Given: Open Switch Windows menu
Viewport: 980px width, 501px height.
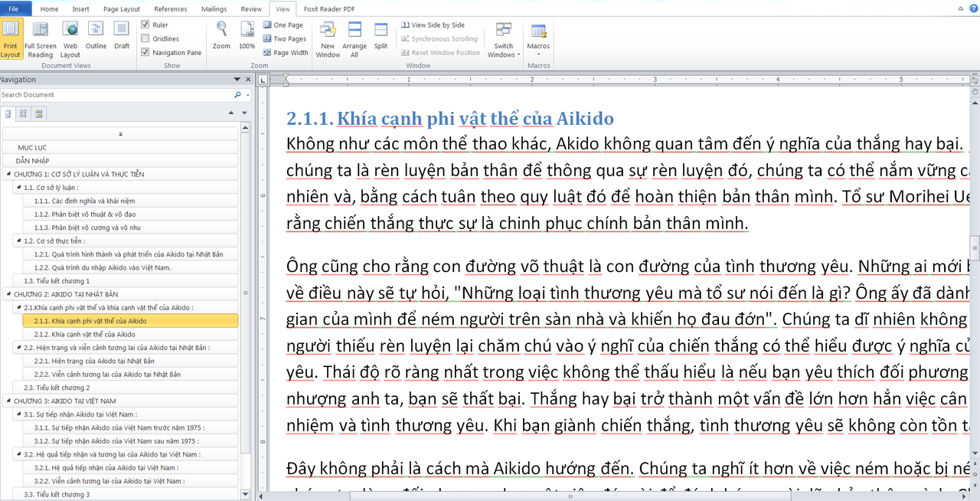Looking at the screenshot, I should (503, 39).
